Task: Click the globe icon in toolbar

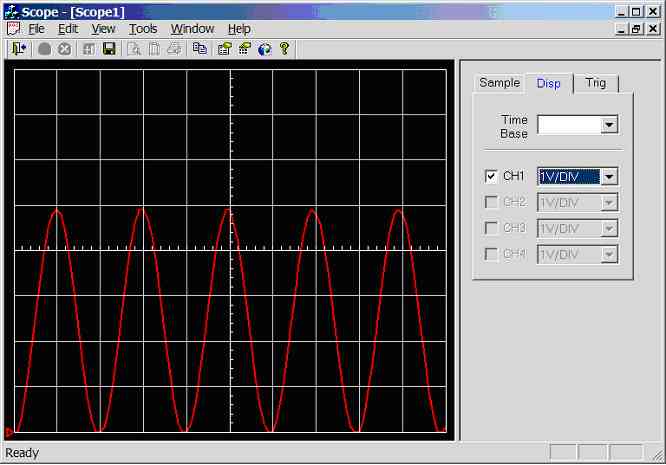Action: (264, 48)
